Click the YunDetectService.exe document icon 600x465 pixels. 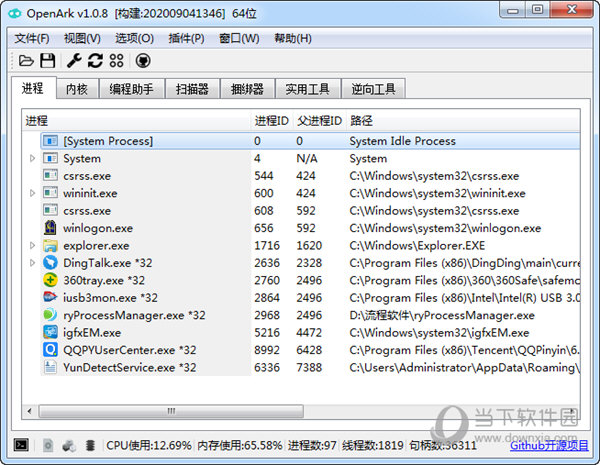[x=50, y=367]
